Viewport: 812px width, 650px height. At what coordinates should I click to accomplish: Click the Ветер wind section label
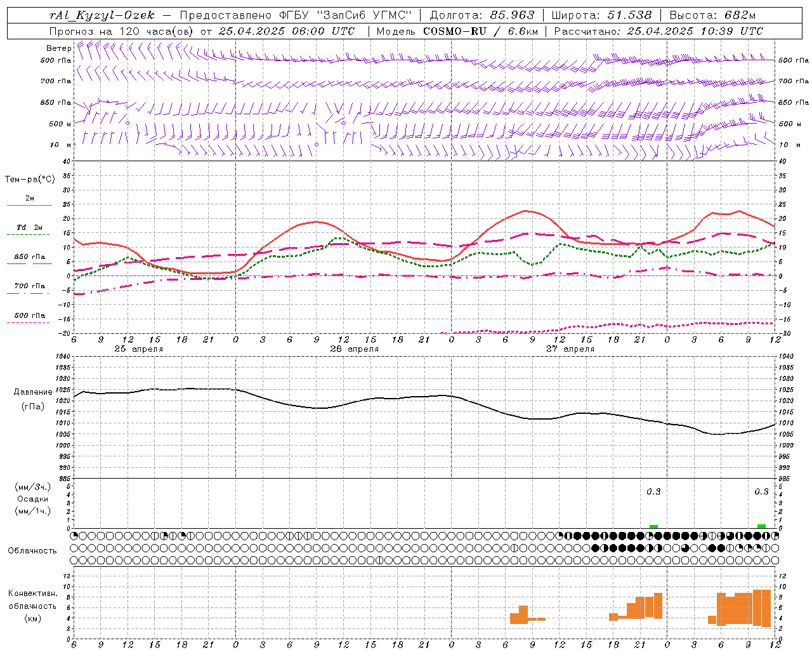click(58, 48)
